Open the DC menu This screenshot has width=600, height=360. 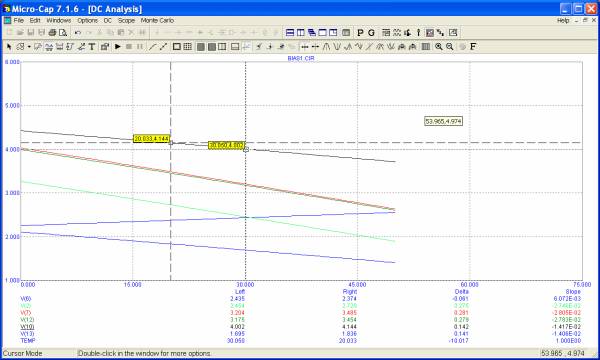[108, 20]
